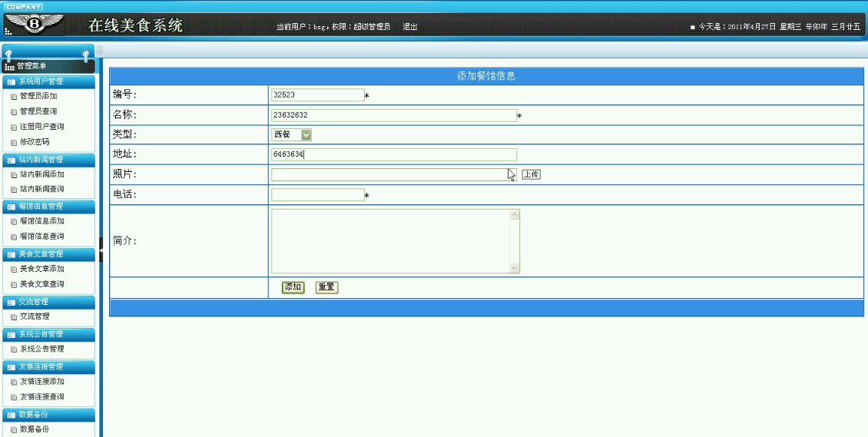
Task: Open 注册用户查询 page
Action: point(42,127)
